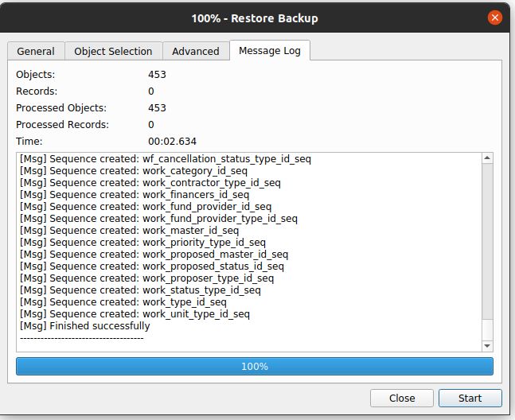The height and width of the screenshot is (420, 515).
Task: Select the work_proposed_status_id_seq log line
Action: coord(152,266)
